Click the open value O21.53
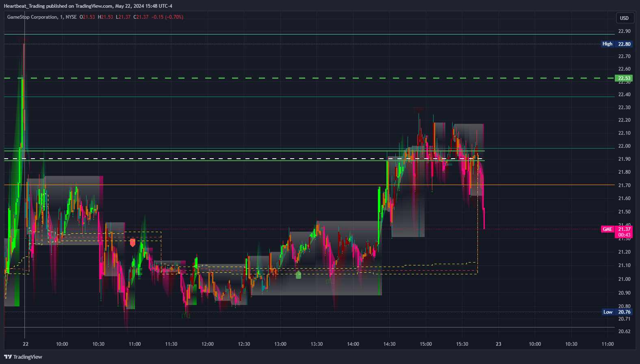The height and width of the screenshot is (364, 640). pyautogui.click(x=87, y=17)
